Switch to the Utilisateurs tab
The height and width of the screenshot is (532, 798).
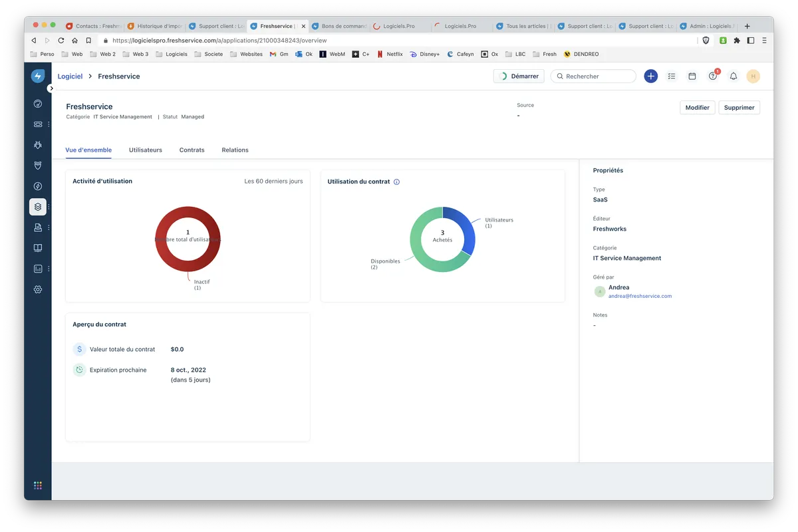(x=146, y=150)
